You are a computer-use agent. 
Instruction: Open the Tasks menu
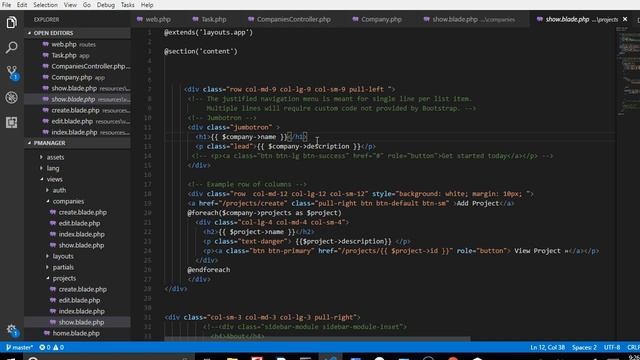coord(127,5)
